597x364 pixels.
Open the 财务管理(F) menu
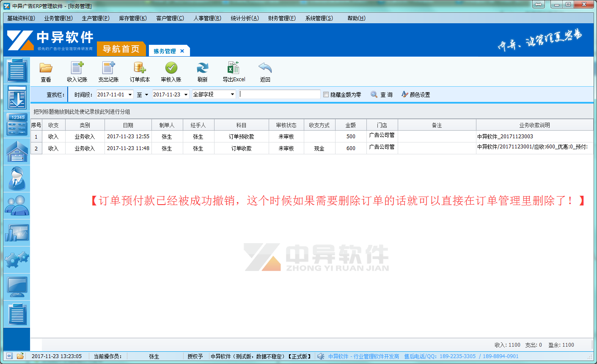(282, 18)
